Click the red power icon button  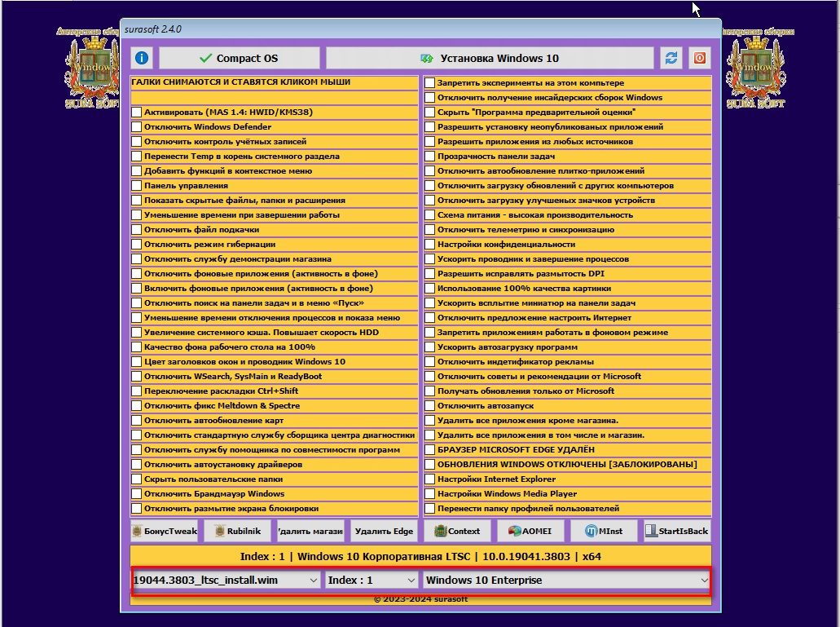(700, 58)
